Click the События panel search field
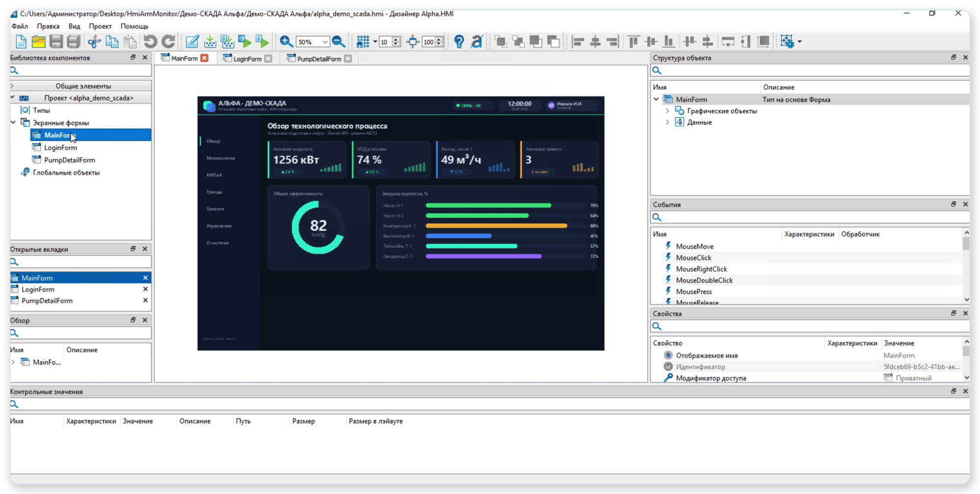980x494 pixels. click(810, 217)
